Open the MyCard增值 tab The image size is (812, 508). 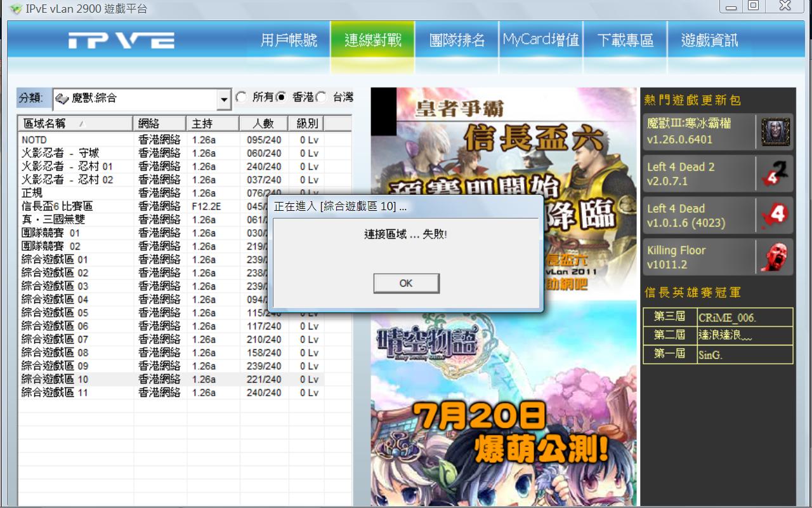pos(540,41)
